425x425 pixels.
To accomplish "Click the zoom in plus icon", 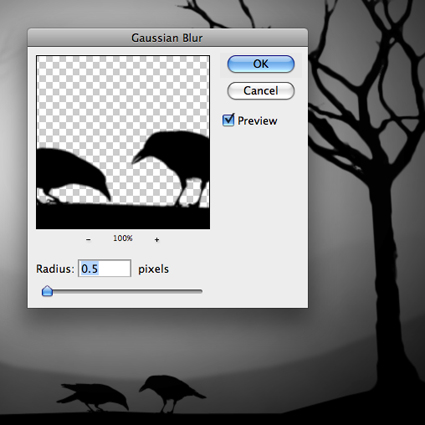I will [x=157, y=240].
